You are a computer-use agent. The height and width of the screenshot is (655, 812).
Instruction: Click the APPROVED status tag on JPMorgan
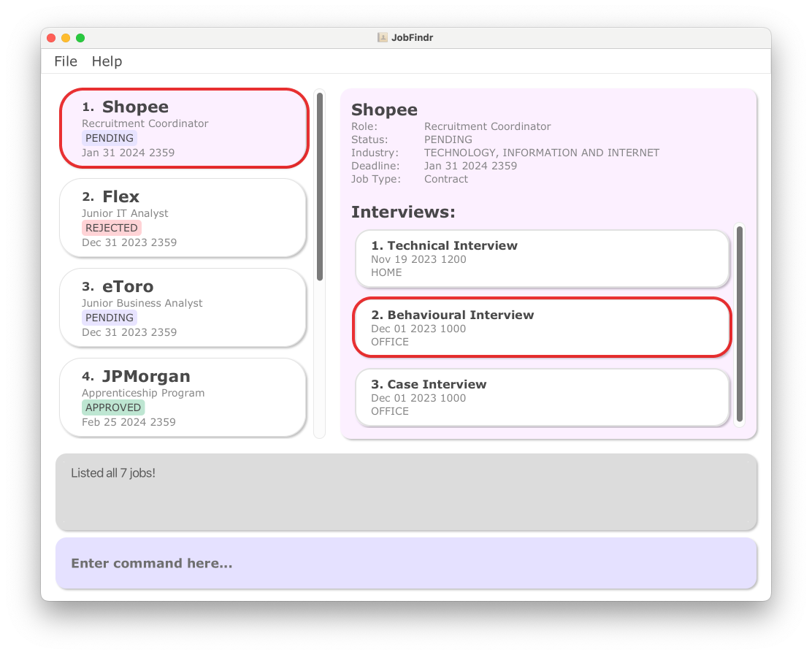pyautogui.click(x=113, y=407)
